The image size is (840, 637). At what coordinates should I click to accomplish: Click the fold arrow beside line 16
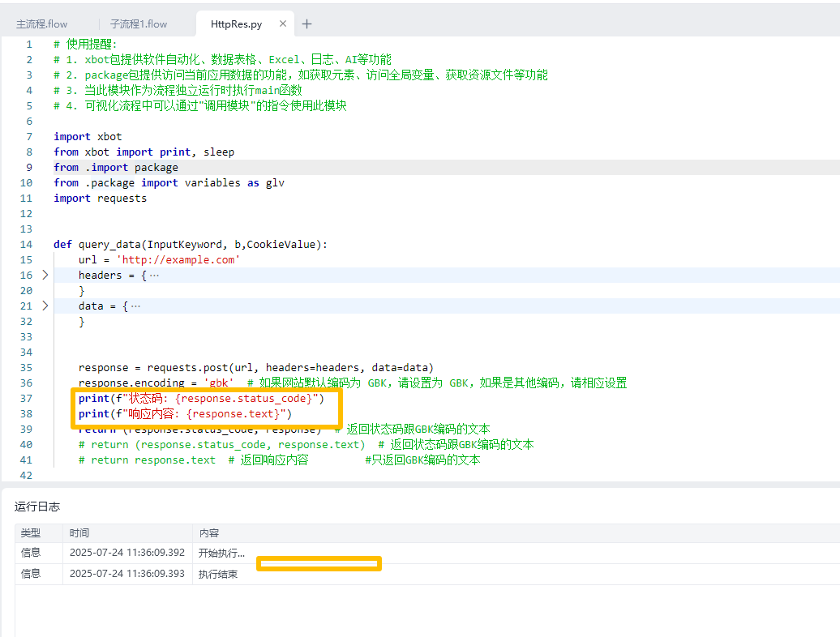pyautogui.click(x=45, y=276)
